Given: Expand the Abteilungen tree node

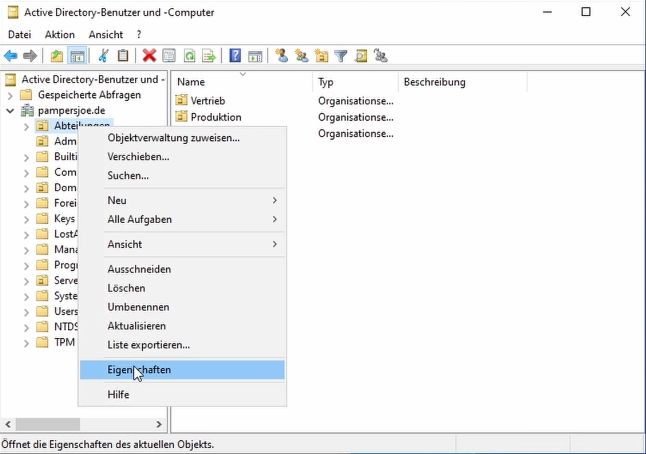Looking at the screenshot, I should point(26,126).
